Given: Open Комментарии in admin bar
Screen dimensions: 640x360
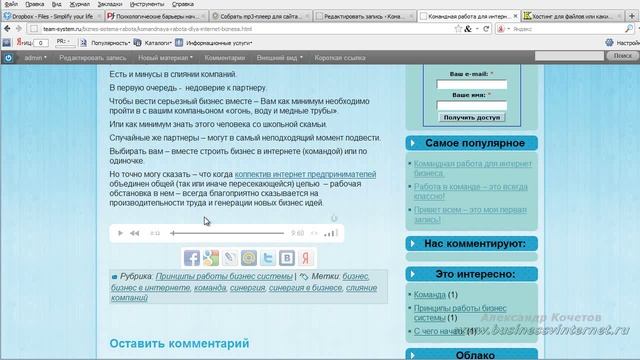Looking at the screenshot, I should (225, 58).
